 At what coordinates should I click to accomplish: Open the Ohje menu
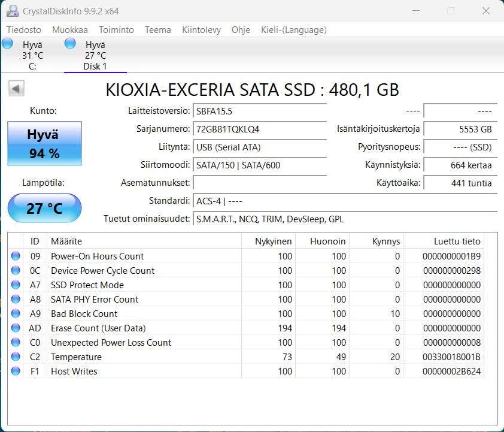pos(241,30)
